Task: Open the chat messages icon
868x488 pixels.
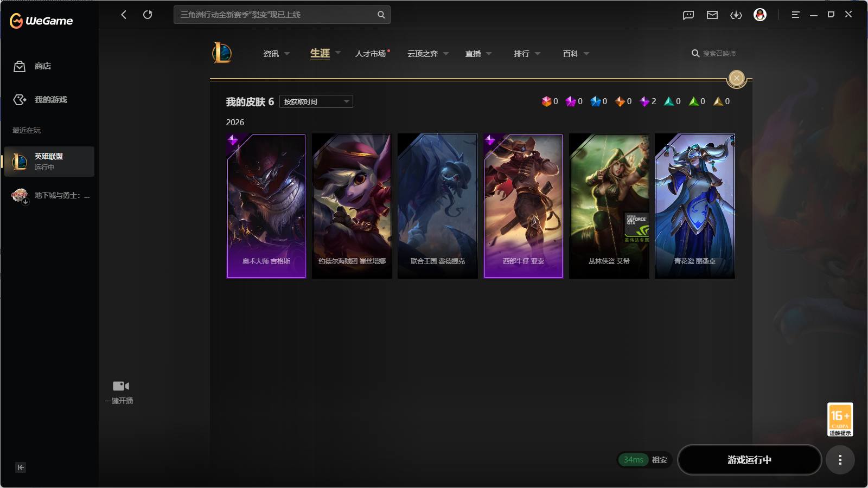Action: click(688, 15)
